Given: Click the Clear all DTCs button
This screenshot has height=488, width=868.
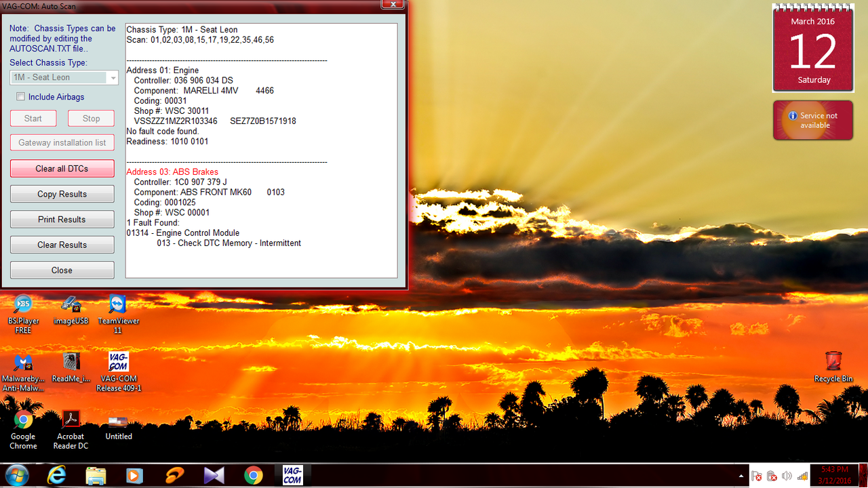Looking at the screenshot, I should point(62,169).
